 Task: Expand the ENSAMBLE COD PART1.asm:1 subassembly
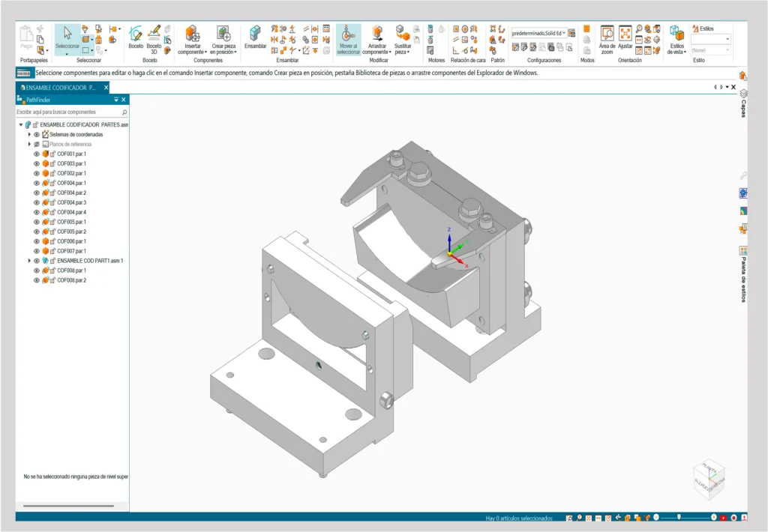click(29, 261)
